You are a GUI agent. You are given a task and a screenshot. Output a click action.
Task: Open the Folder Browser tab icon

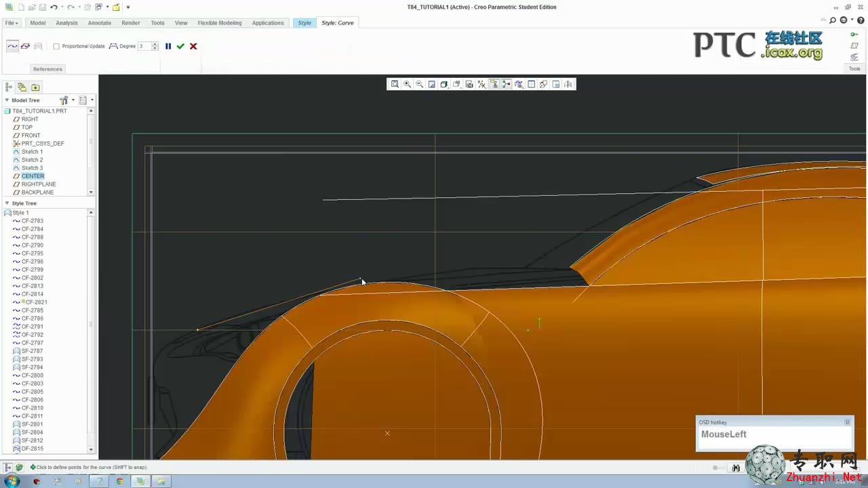point(35,87)
